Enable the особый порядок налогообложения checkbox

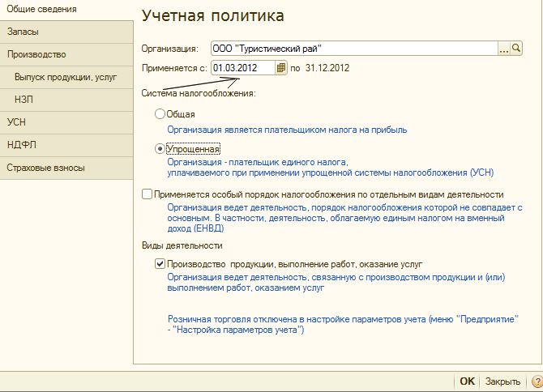[148, 194]
